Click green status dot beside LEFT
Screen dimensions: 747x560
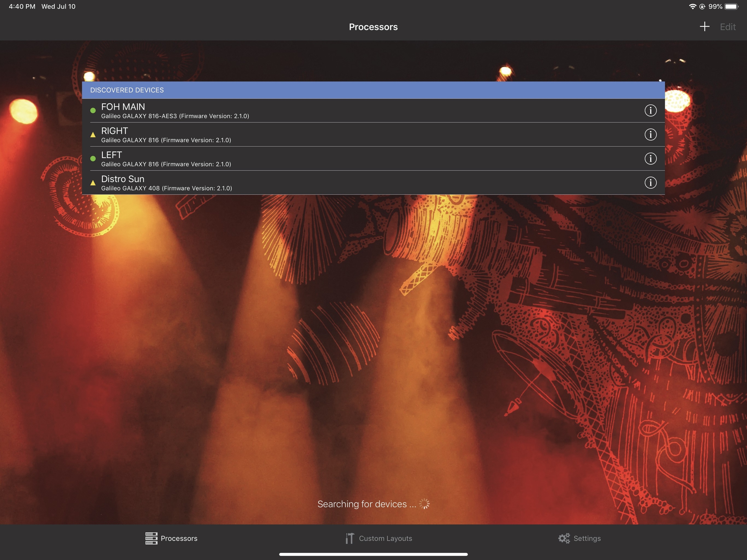coord(93,158)
